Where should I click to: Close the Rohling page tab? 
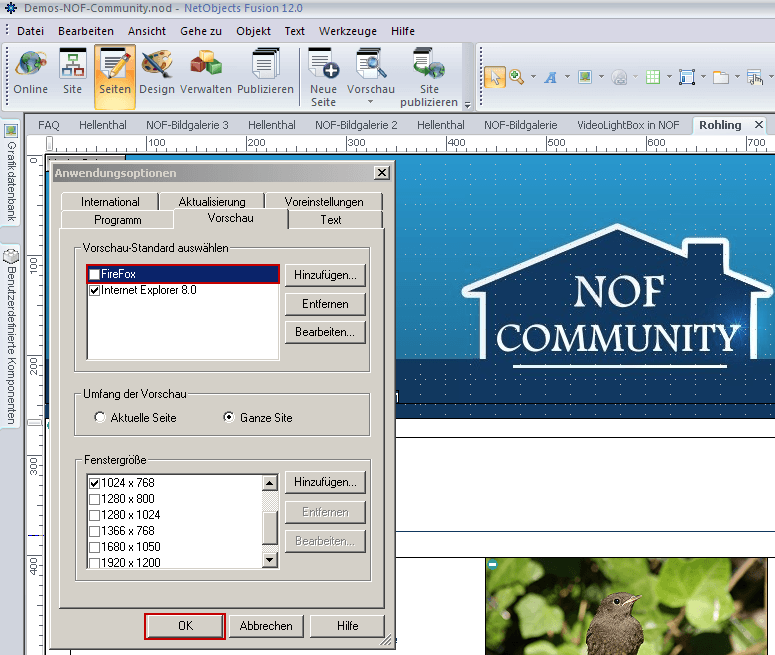pyautogui.click(x=759, y=125)
